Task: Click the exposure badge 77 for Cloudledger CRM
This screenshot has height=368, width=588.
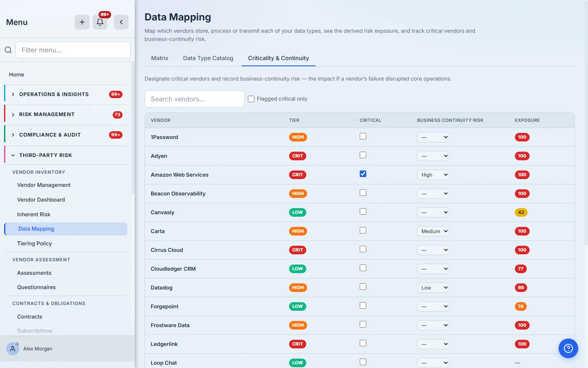Action: [521, 269]
